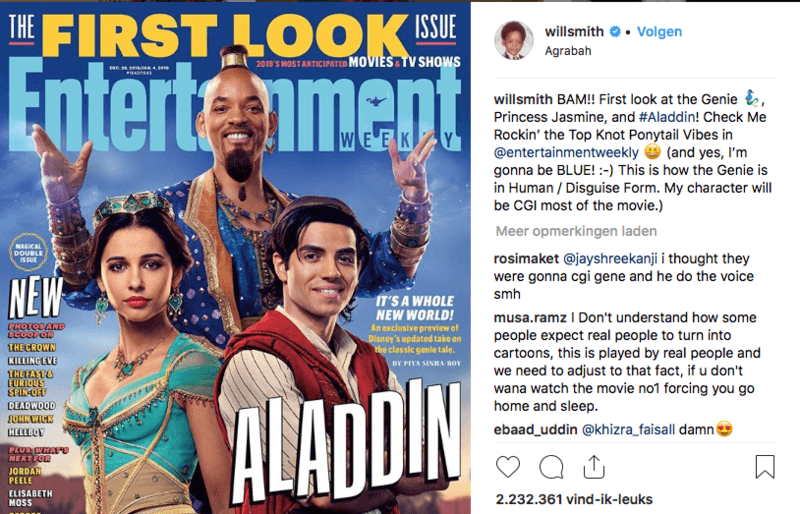Open musa.ramz's profile from the comment
This screenshot has height=514, width=800.
[x=530, y=317]
